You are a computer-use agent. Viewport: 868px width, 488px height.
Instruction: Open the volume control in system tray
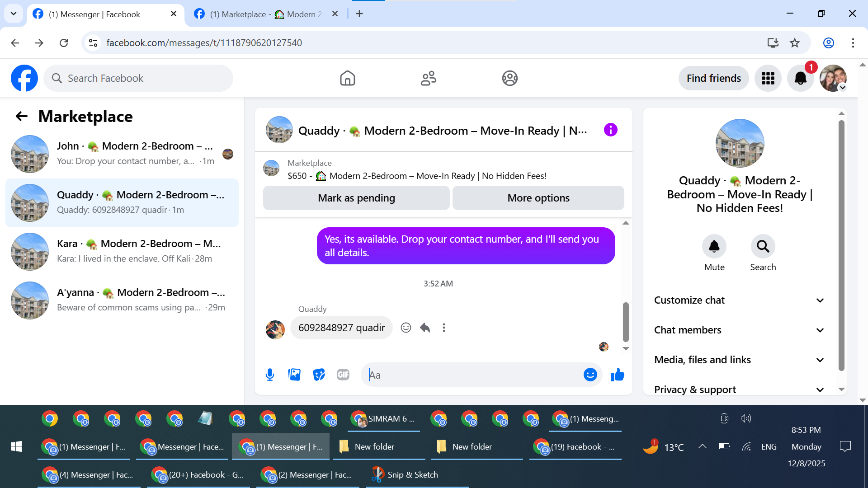745,418
